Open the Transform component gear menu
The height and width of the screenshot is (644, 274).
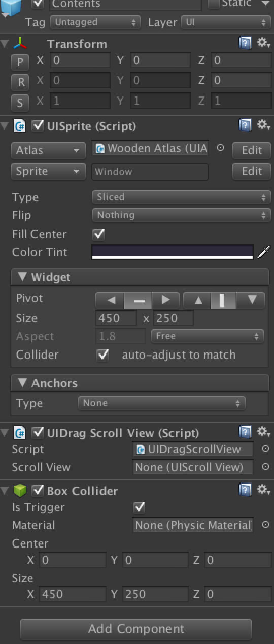point(263,43)
